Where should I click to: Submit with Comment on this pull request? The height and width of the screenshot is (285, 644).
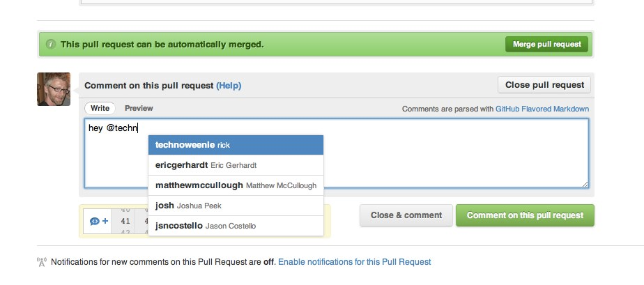click(525, 215)
